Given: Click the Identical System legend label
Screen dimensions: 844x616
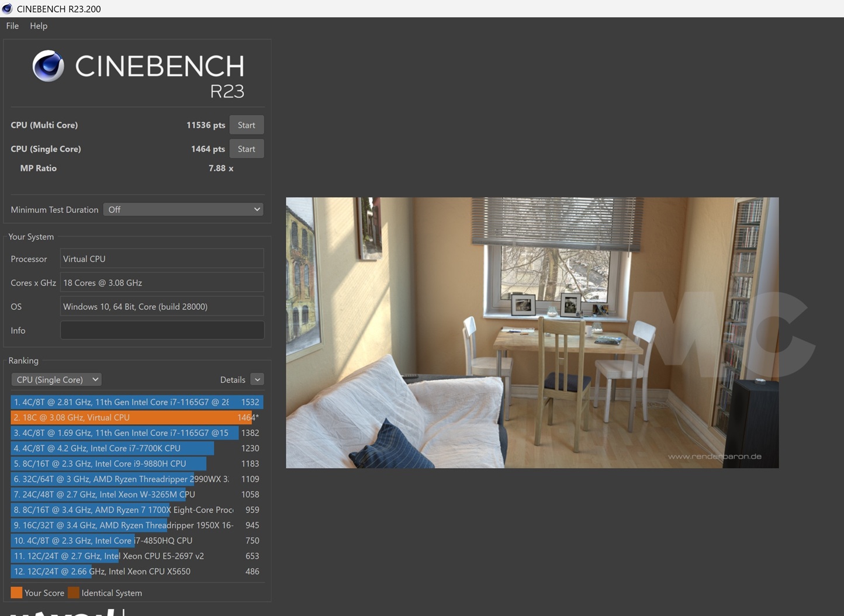Looking at the screenshot, I should (x=112, y=593).
